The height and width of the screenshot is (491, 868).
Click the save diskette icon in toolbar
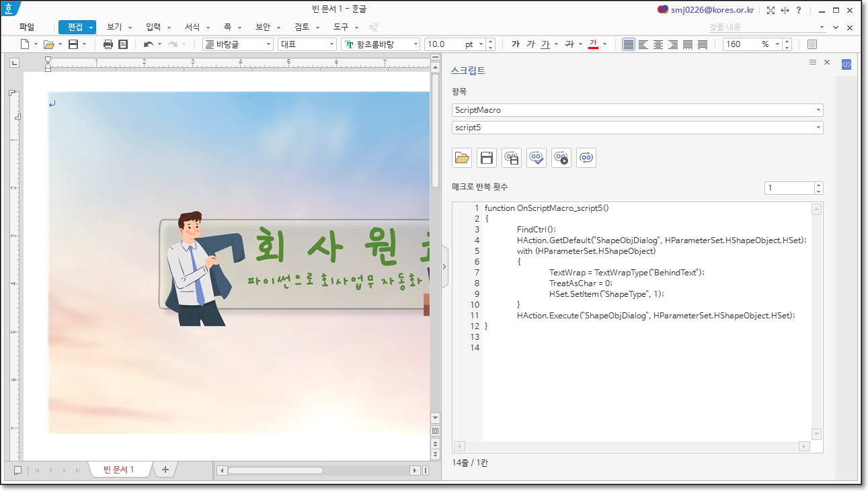click(73, 44)
